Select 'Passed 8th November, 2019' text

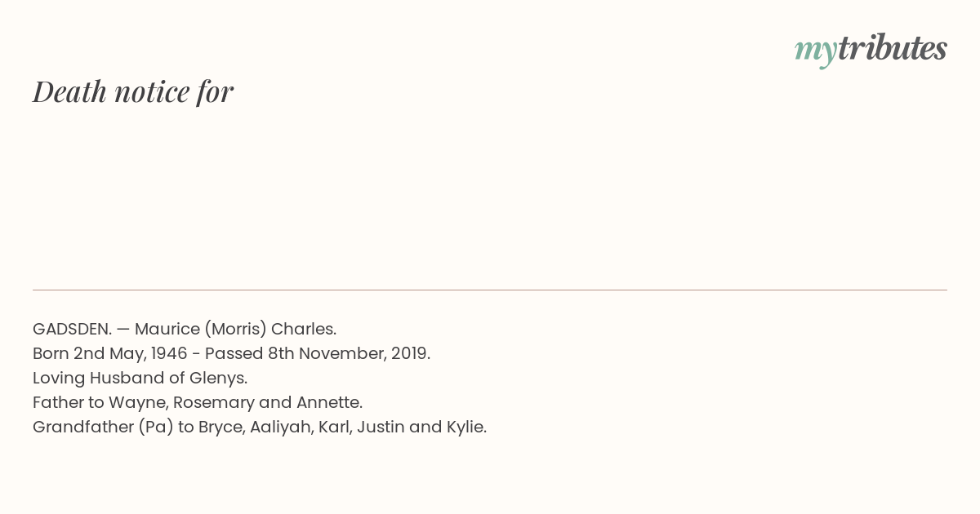click(317, 354)
